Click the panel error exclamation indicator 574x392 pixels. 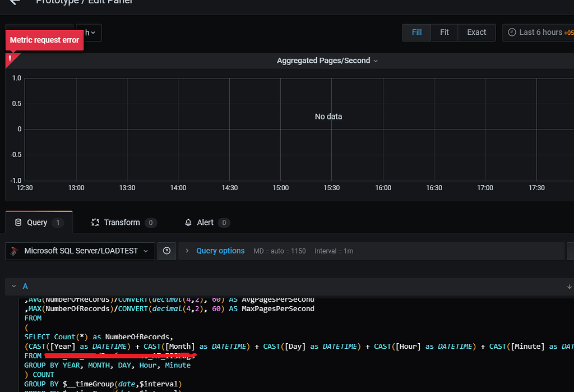click(10, 58)
